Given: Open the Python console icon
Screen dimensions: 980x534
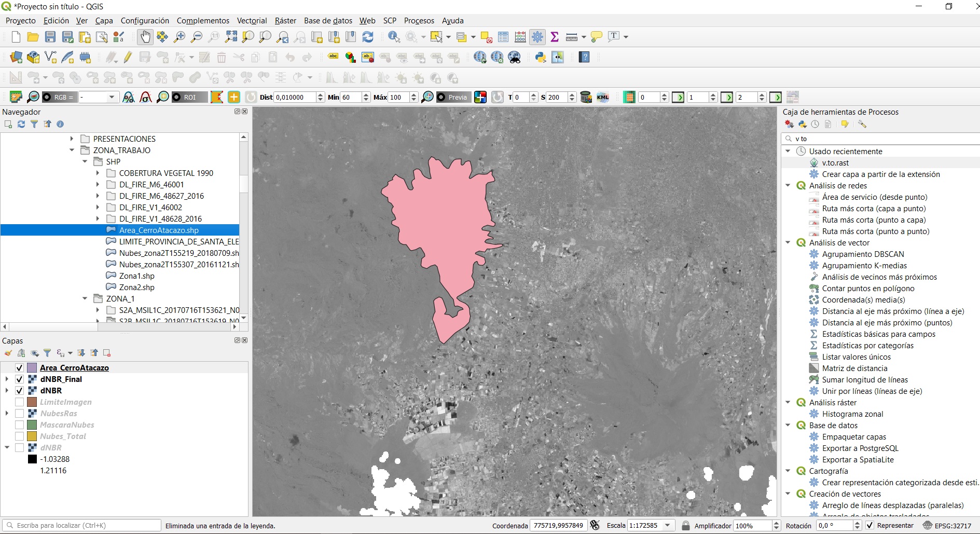Looking at the screenshot, I should click(x=541, y=58).
